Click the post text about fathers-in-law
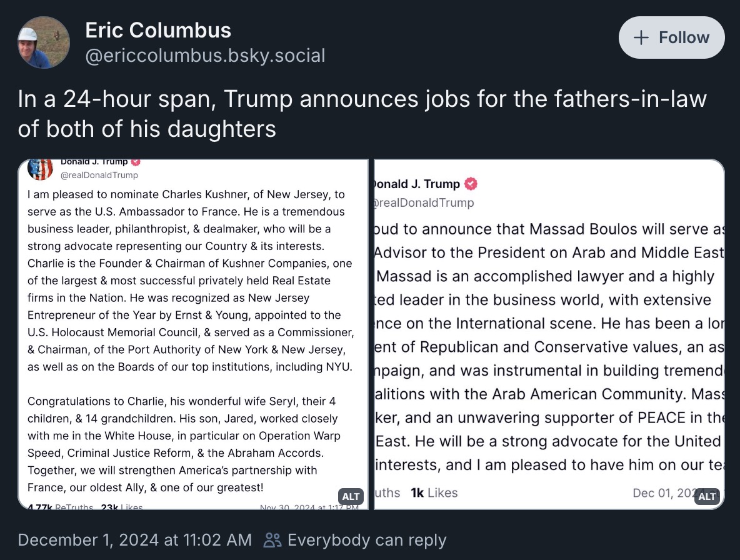 [x=362, y=114]
